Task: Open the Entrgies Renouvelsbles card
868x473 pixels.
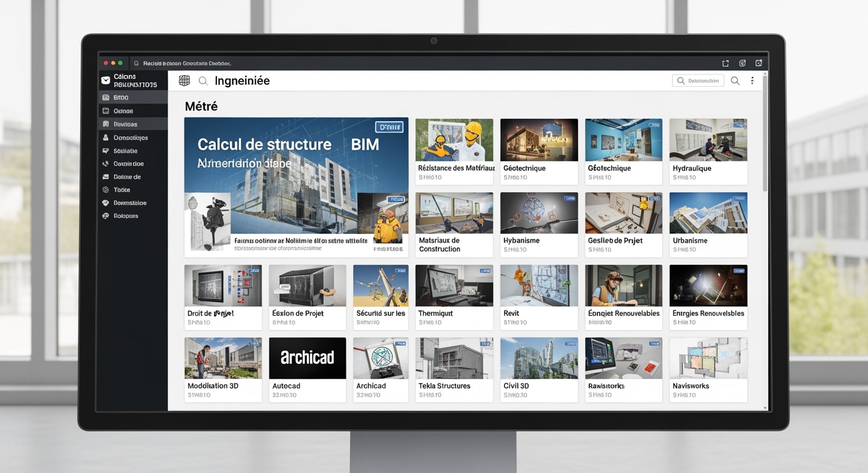Action: (708, 297)
